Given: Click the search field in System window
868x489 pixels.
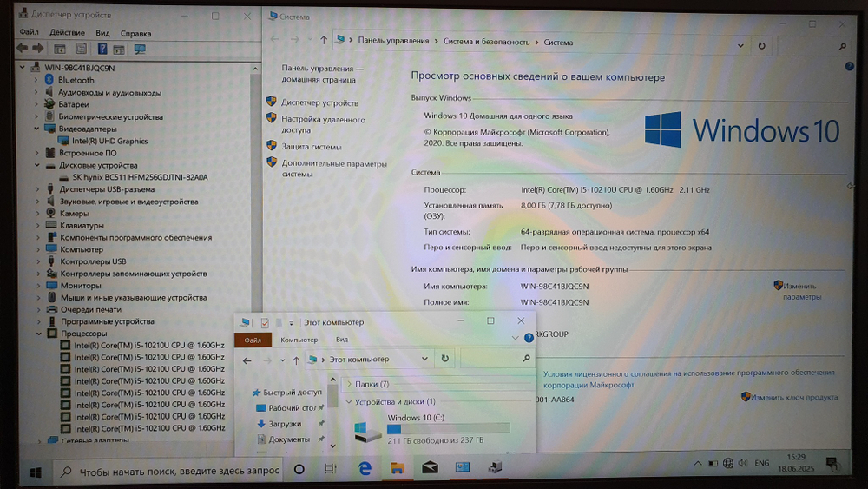Looking at the screenshot, I should pos(814,47).
